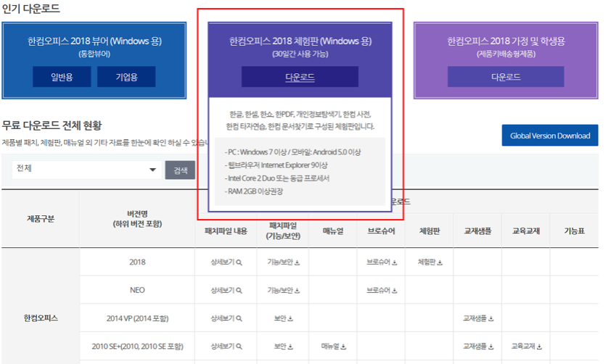Click the 검색 search button
The height and width of the screenshot is (364, 608).
pyautogui.click(x=181, y=170)
